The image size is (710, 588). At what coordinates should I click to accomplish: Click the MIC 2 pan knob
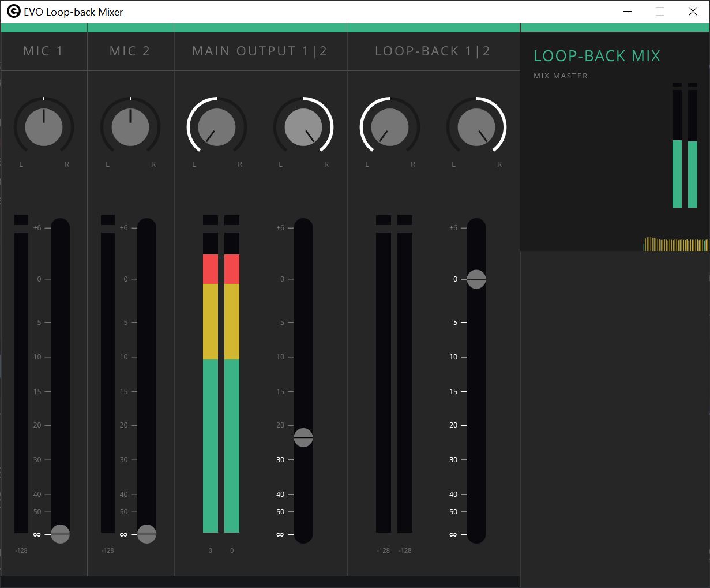pyautogui.click(x=130, y=127)
